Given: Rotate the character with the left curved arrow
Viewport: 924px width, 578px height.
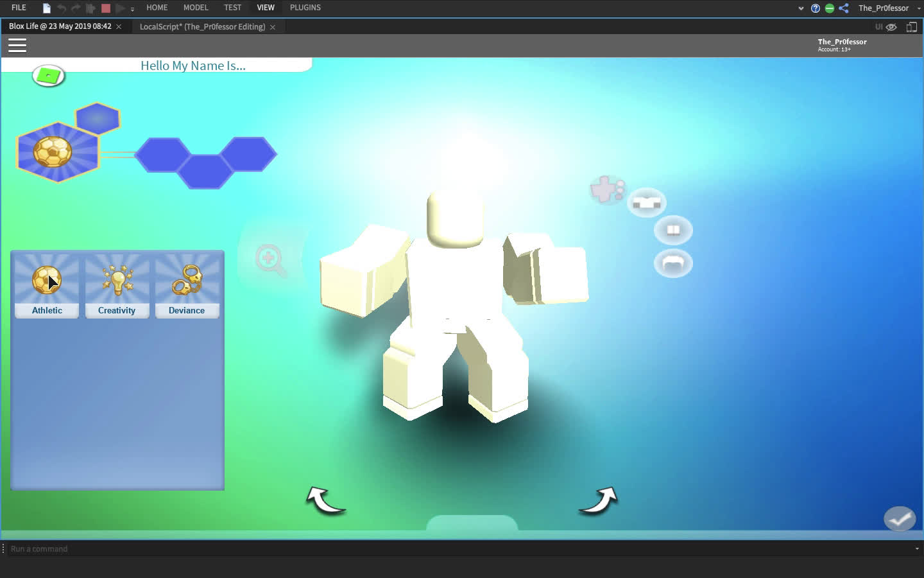Looking at the screenshot, I should (x=326, y=501).
